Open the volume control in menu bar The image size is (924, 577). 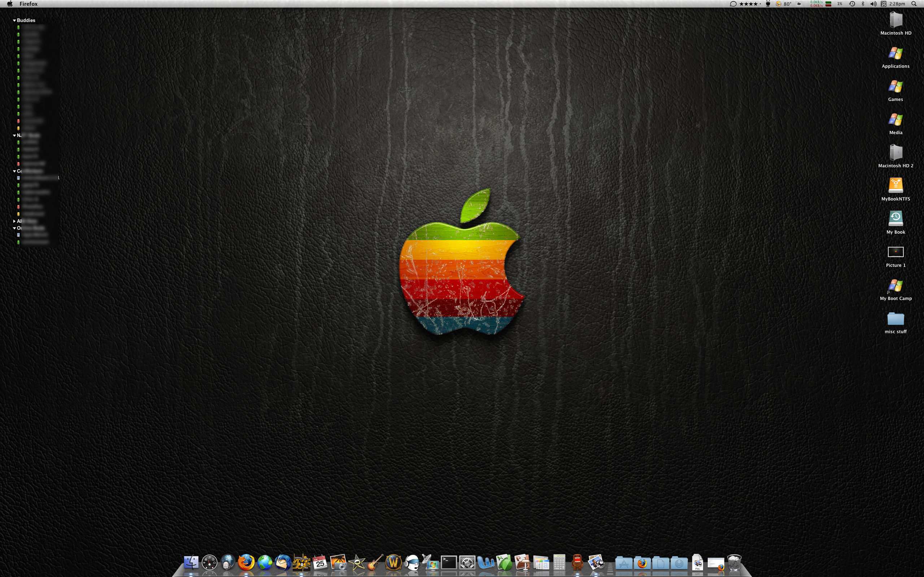(x=873, y=4)
